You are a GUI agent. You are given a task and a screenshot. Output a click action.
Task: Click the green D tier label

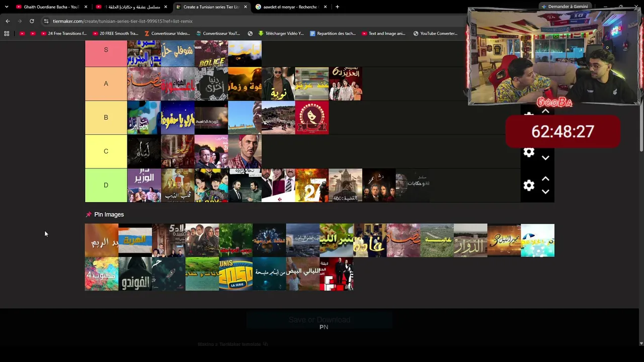point(106,185)
